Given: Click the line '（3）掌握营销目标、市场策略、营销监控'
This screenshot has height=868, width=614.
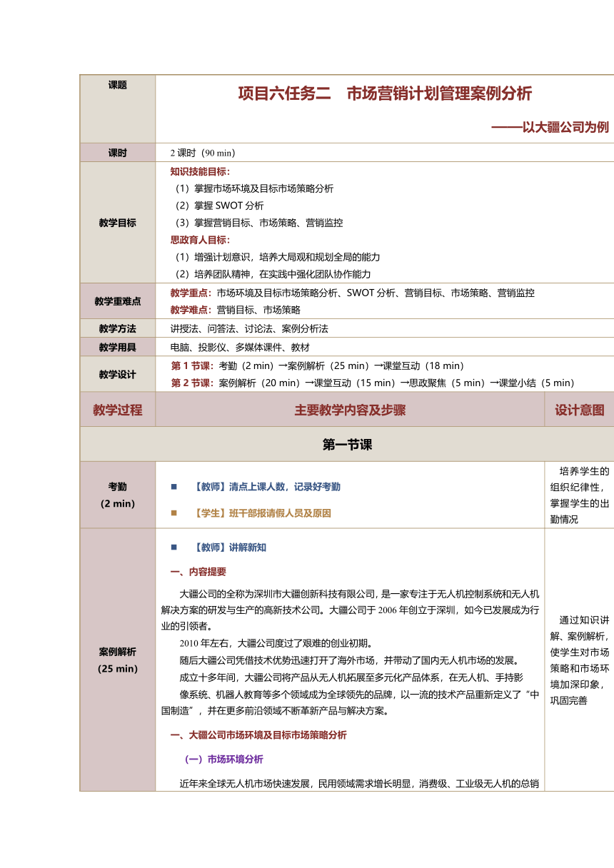Looking at the screenshot, I should point(256,223).
